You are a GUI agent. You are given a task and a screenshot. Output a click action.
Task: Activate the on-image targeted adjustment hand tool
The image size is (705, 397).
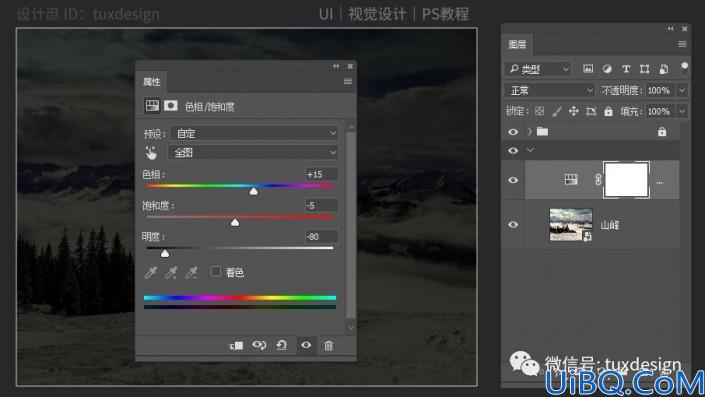coord(151,153)
